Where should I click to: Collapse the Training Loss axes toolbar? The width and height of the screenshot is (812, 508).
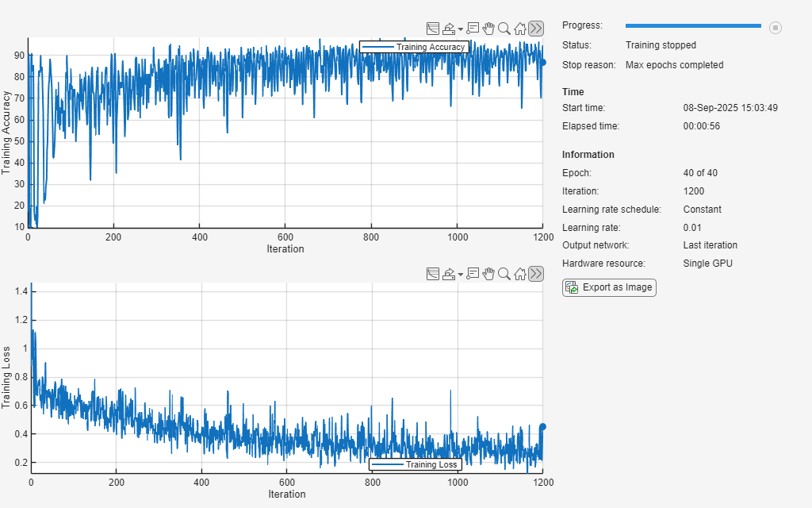coord(536,274)
